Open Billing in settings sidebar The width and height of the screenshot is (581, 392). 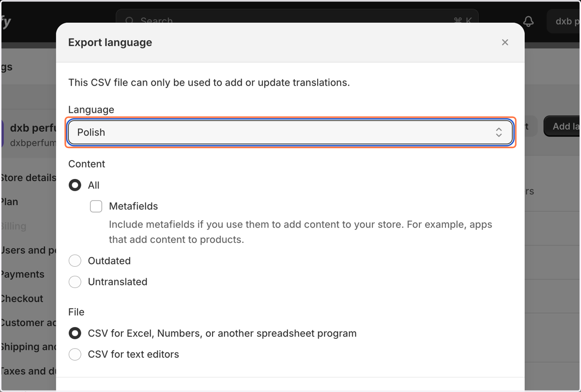pyautogui.click(x=14, y=226)
